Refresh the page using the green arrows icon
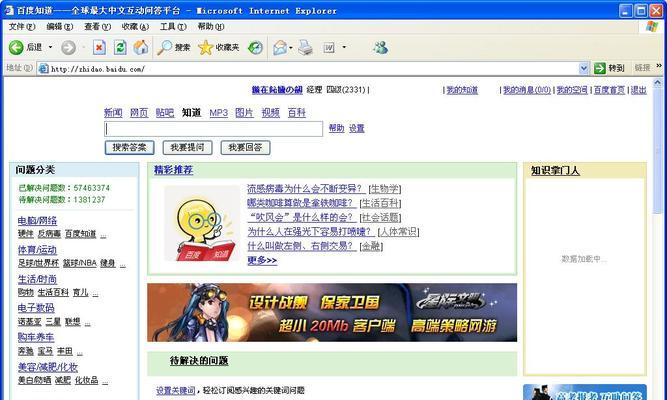This screenshot has width=667, height=400. coord(120,47)
